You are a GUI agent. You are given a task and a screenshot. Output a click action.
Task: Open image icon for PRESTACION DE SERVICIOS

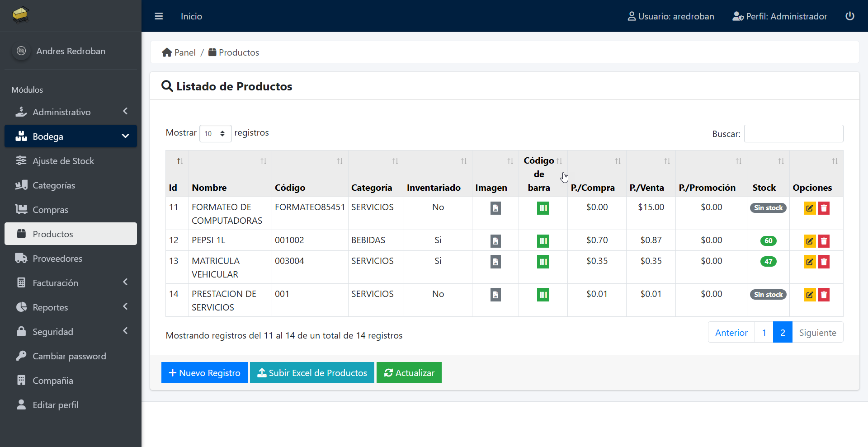coord(495,295)
